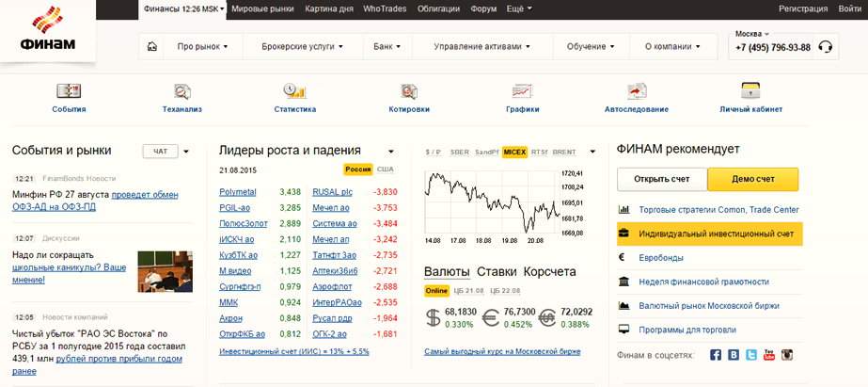
Task: Open the chart instruments dropdown arrow
Action: [x=592, y=152]
